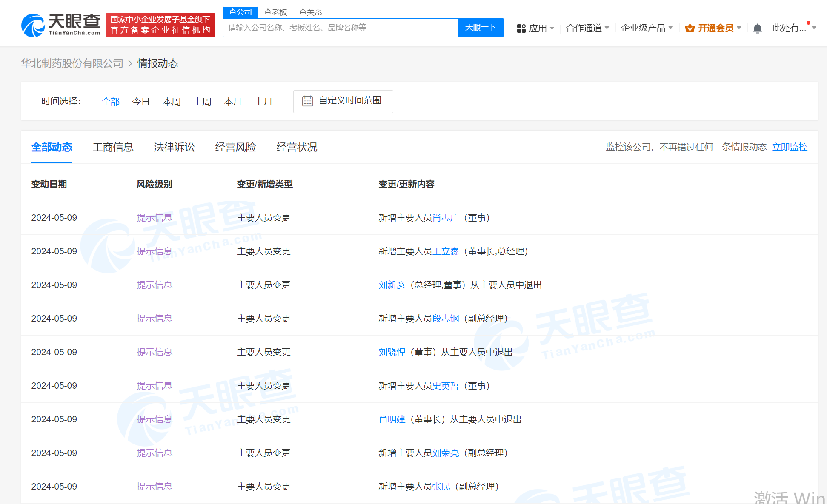The height and width of the screenshot is (504, 827).
Task: Click the crown icon beside 开通会员
Action: [690, 27]
